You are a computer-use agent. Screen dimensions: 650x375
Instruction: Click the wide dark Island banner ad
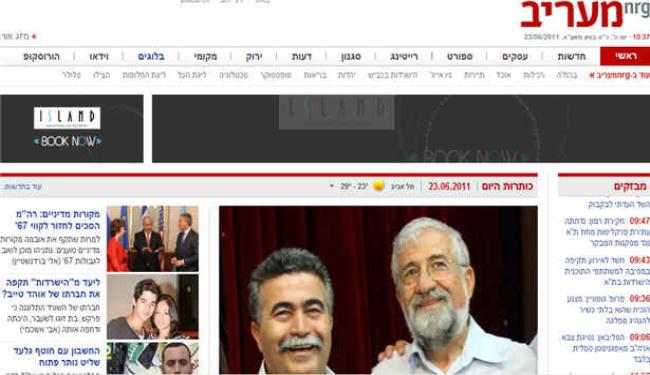[401, 128]
